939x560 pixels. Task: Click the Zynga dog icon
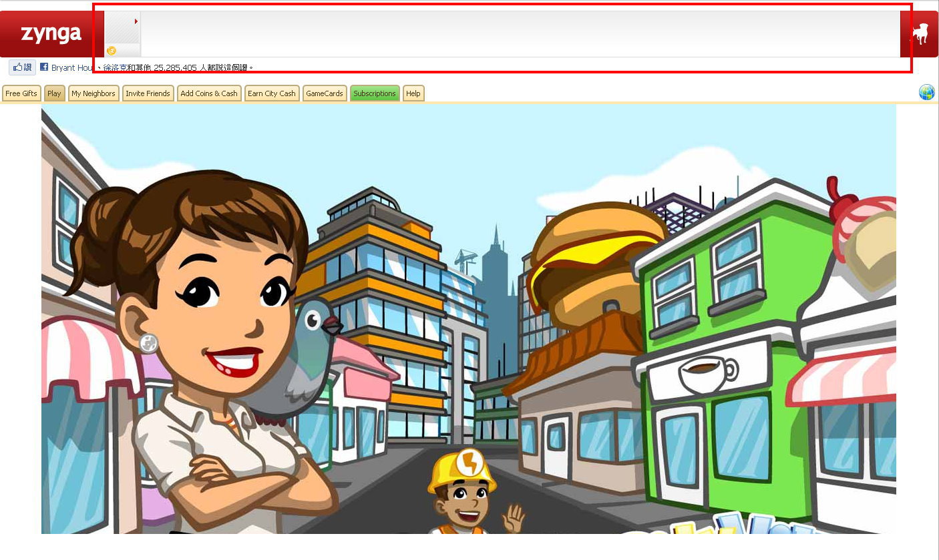pyautogui.click(x=920, y=34)
